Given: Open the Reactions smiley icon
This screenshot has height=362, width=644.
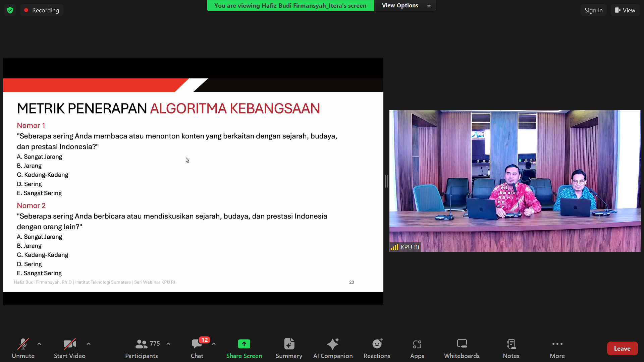Looking at the screenshot, I should 377,344.
